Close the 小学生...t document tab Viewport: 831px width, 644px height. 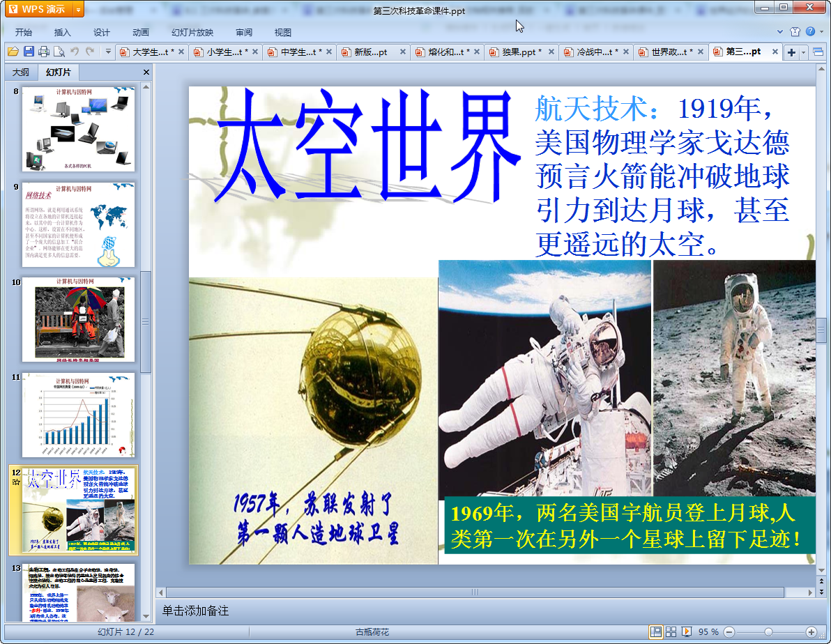point(255,52)
